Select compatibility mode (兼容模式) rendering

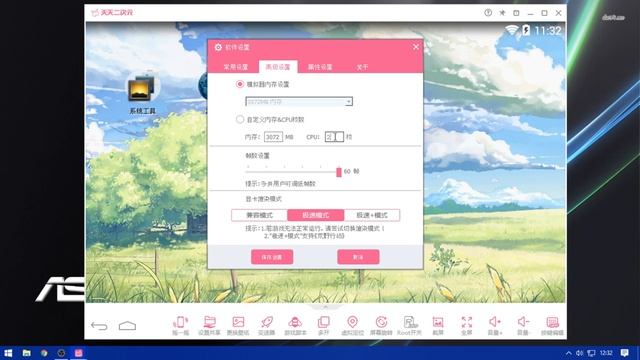pos(260,215)
